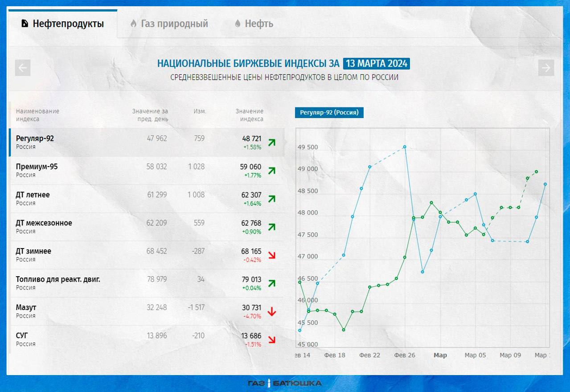570x392 pixels.
Task: Click the Регуляр-92 (Россия) chart label
Action: [329, 113]
